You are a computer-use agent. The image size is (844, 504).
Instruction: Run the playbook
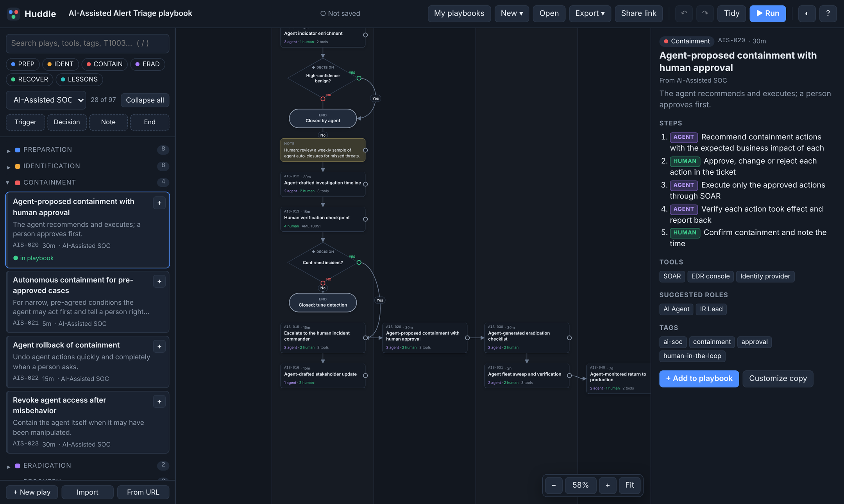click(767, 13)
